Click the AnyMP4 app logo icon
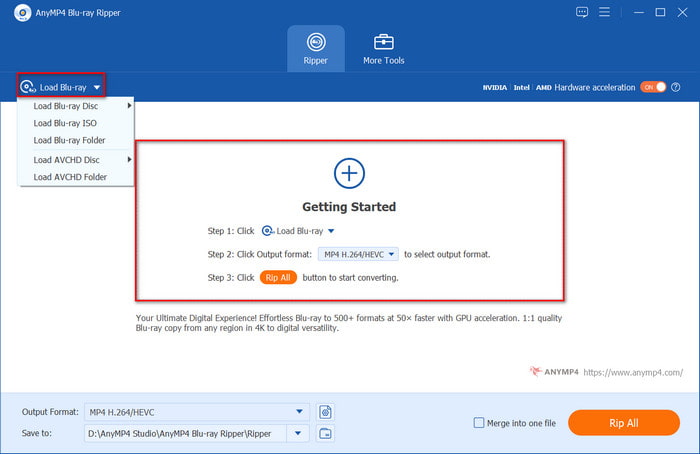The height and width of the screenshot is (454, 700). 22,13
